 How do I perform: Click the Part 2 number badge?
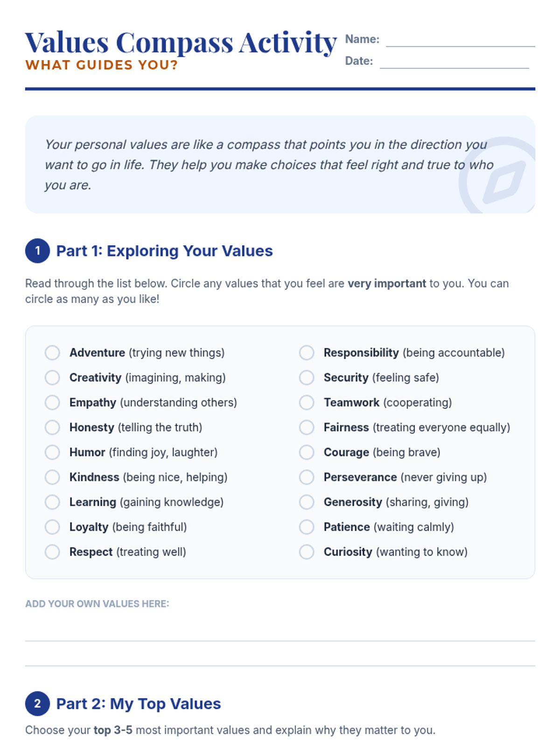click(x=37, y=704)
